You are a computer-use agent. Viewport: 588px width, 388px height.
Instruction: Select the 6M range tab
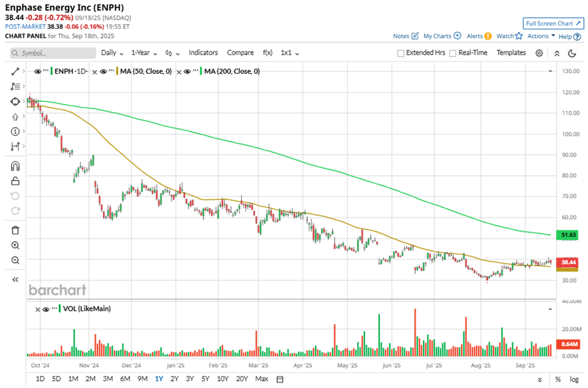(125, 379)
